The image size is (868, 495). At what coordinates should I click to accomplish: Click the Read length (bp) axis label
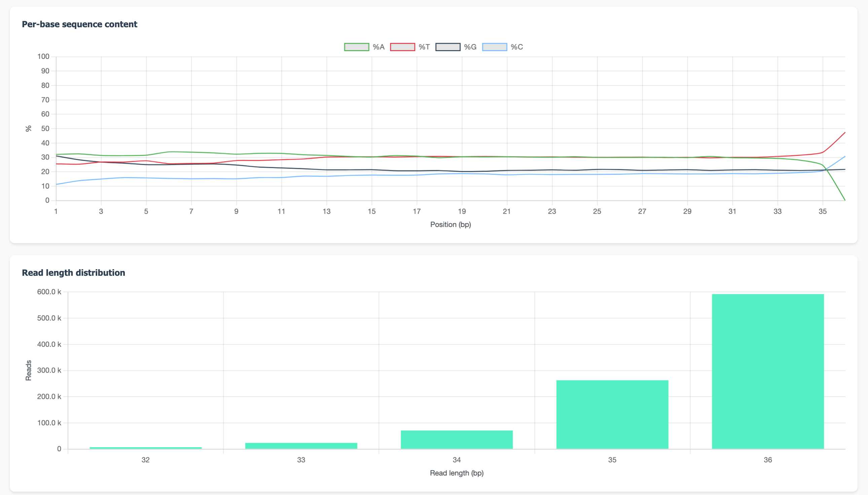(457, 472)
